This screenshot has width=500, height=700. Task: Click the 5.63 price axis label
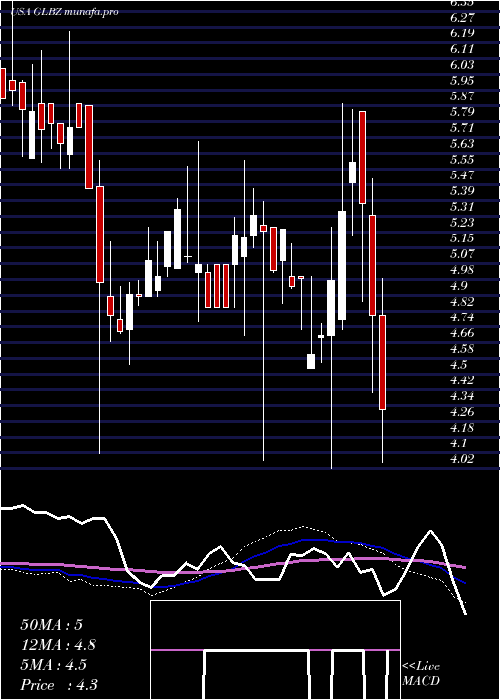[x=462, y=143]
